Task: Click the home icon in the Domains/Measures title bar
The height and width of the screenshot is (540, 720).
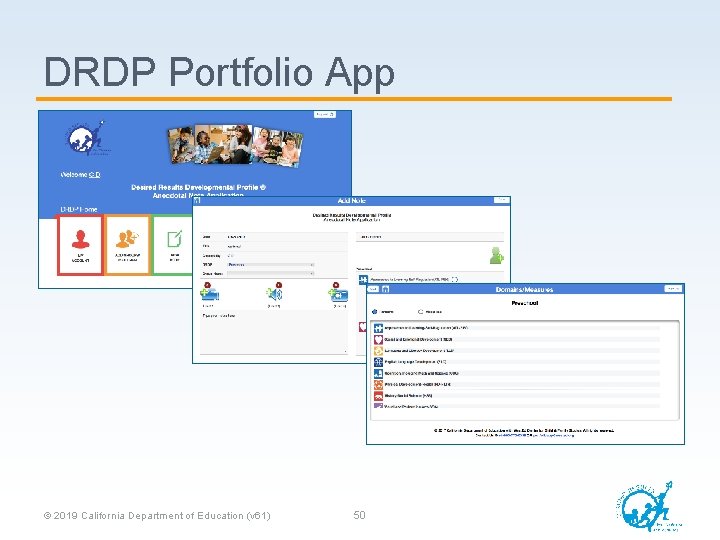Action: click(x=386, y=289)
